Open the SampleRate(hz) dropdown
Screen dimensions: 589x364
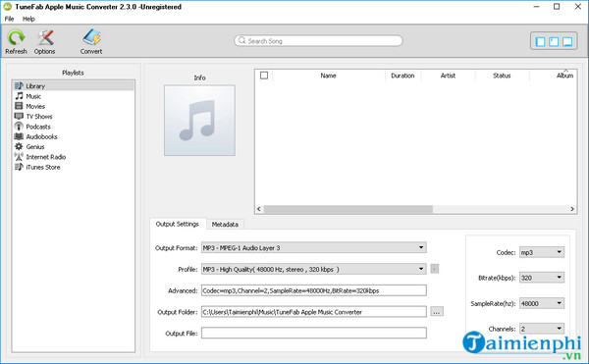pyautogui.click(x=542, y=303)
